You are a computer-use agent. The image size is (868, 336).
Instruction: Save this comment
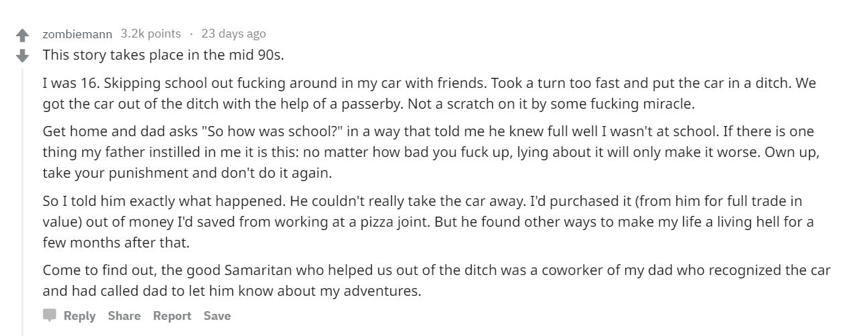pos(217,316)
